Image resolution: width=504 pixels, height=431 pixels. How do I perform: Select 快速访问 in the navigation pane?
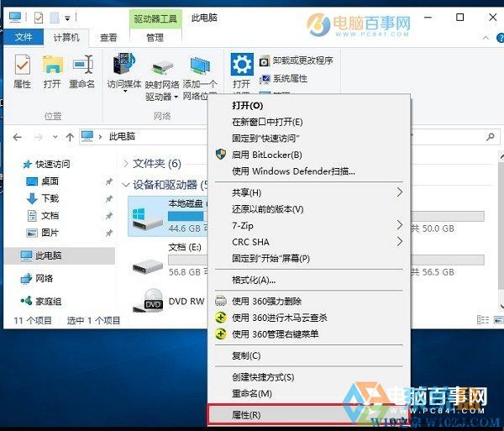46,164
